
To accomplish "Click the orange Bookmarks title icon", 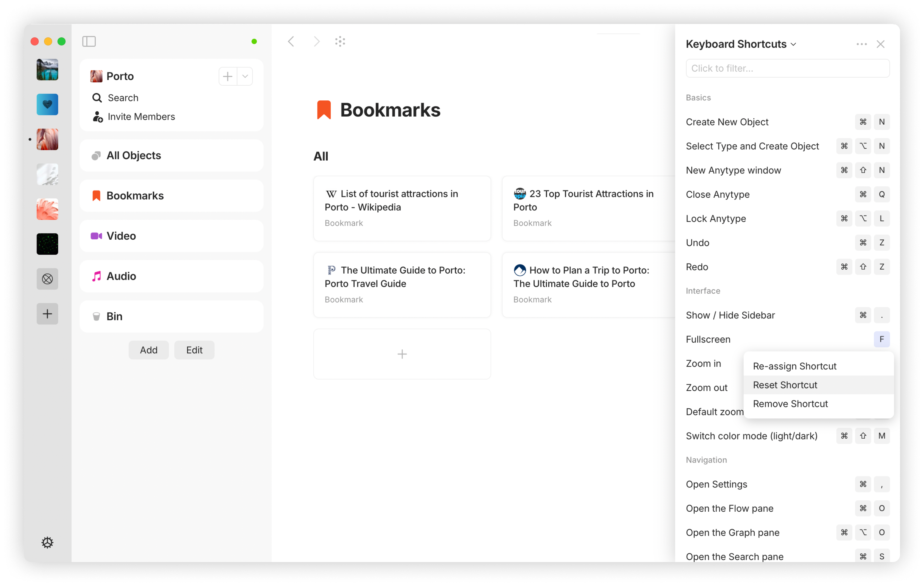I will [x=324, y=110].
